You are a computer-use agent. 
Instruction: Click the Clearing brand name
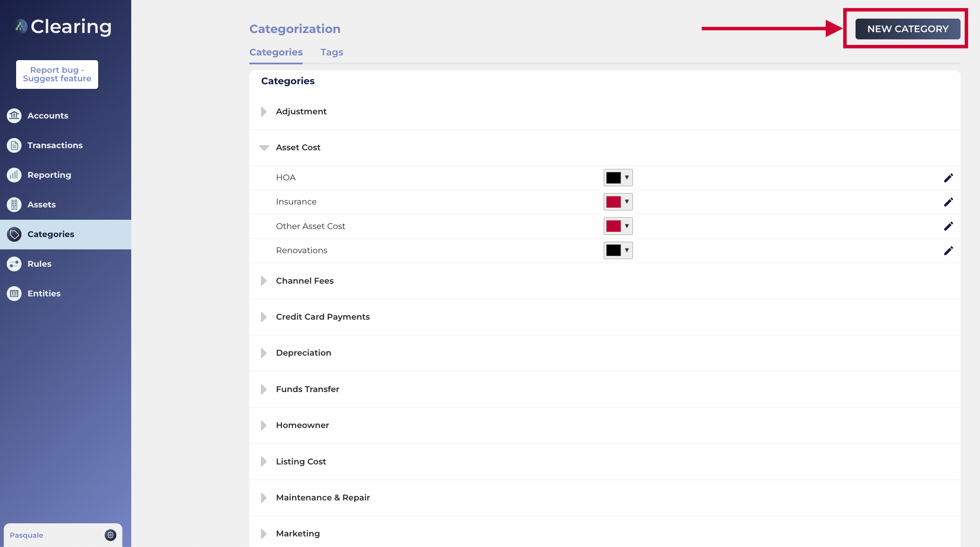point(71,27)
